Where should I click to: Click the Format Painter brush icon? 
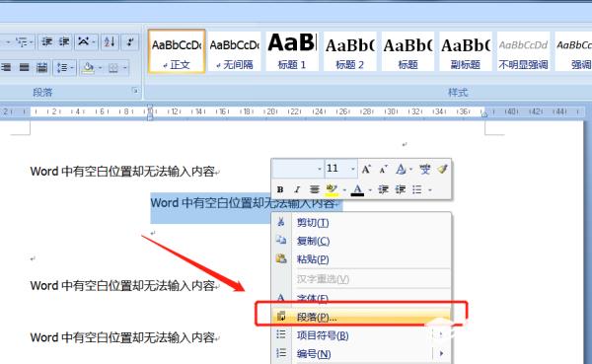442,169
